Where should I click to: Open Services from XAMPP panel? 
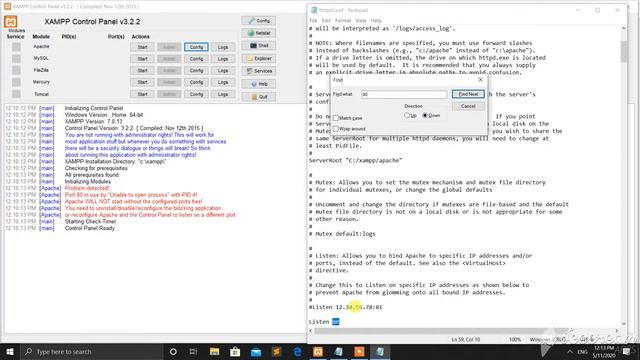coord(259,71)
